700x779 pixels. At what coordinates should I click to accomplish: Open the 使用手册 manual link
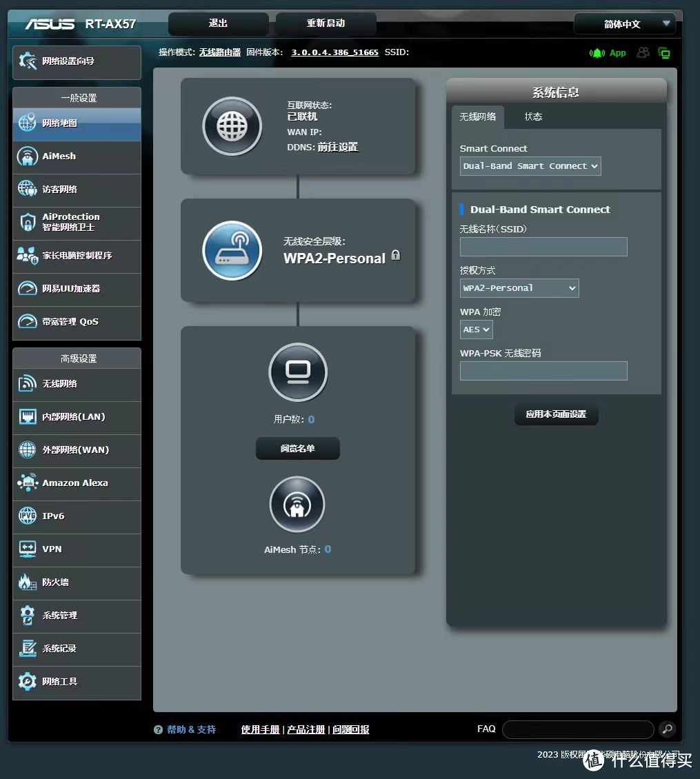pyautogui.click(x=260, y=729)
